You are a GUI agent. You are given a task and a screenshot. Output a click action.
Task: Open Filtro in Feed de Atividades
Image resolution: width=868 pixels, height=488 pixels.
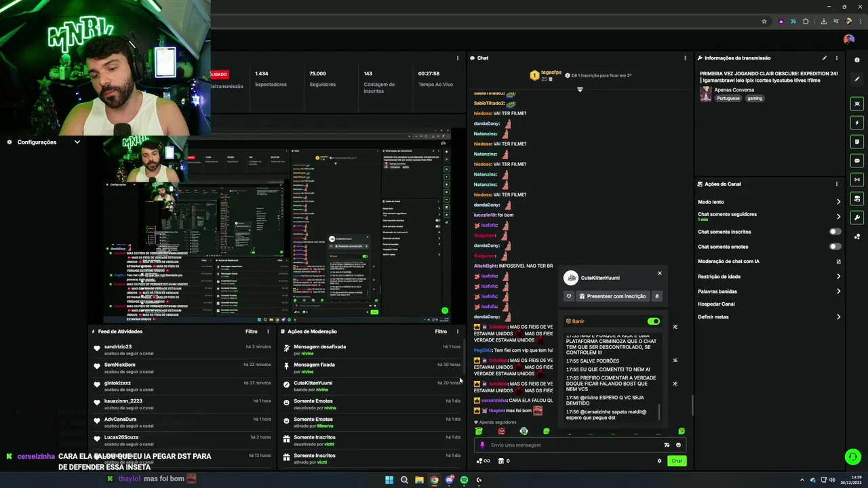pos(251,331)
